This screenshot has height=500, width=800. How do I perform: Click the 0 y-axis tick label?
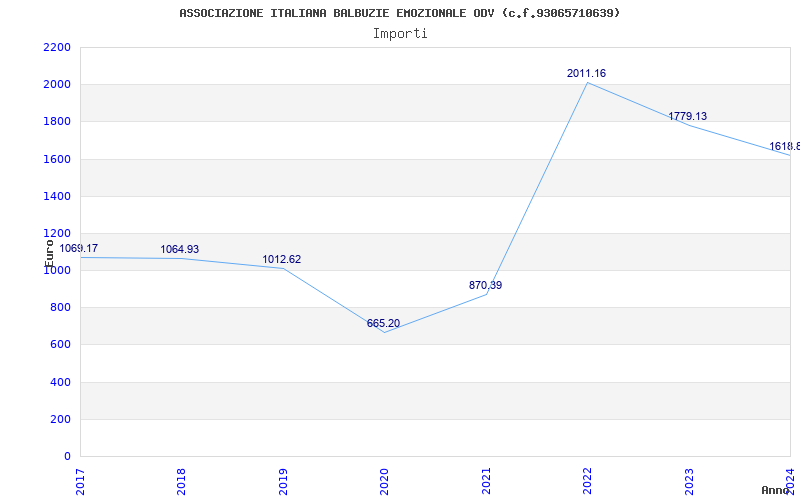(x=68, y=457)
